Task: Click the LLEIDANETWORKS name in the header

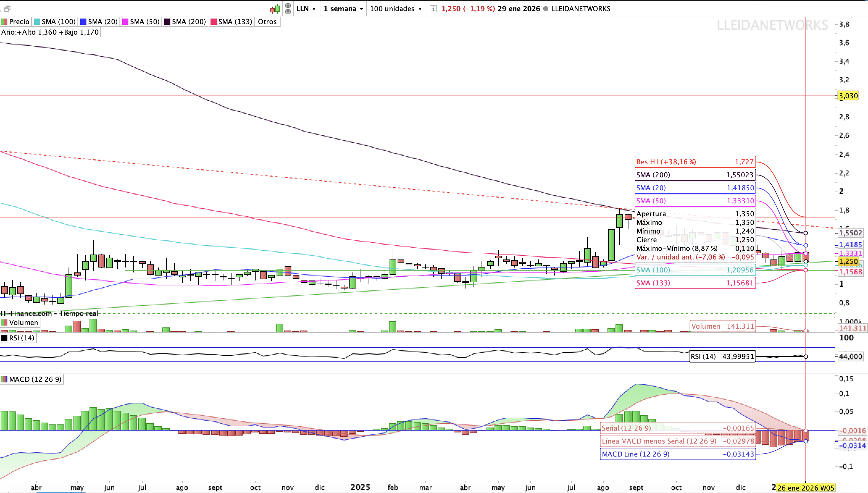Action: point(581,9)
